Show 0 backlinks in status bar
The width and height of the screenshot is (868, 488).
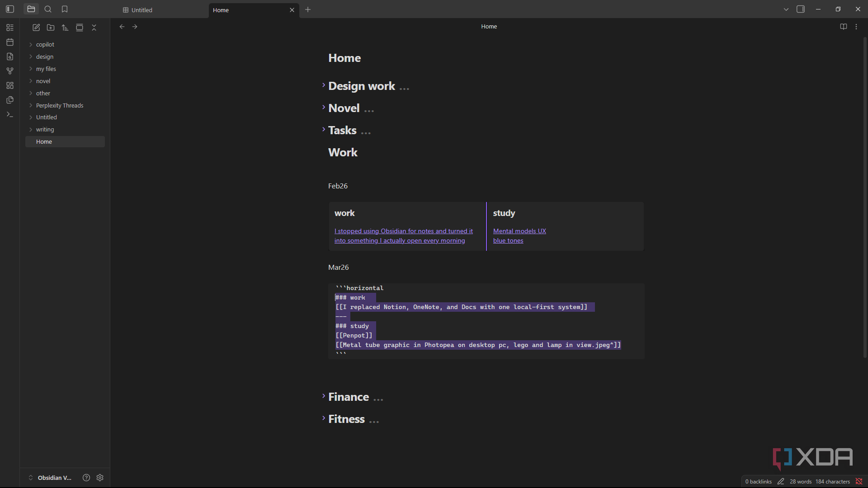tap(758, 482)
